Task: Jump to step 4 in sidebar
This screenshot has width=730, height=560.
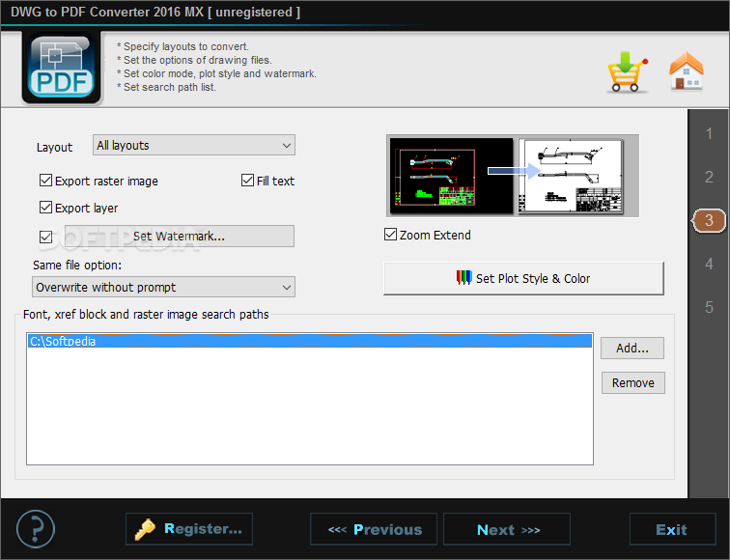Action: [x=709, y=264]
